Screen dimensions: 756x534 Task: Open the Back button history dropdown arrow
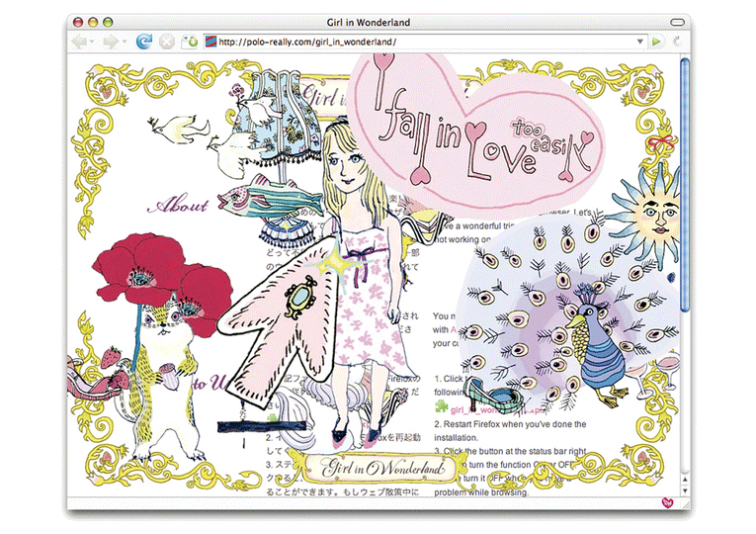[x=92, y=43]
